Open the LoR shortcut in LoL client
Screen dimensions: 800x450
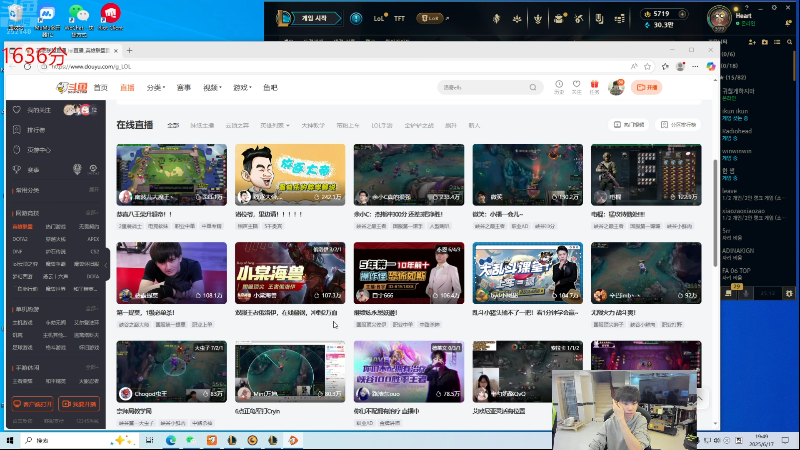pyautogui.click(x=430, y=18)
